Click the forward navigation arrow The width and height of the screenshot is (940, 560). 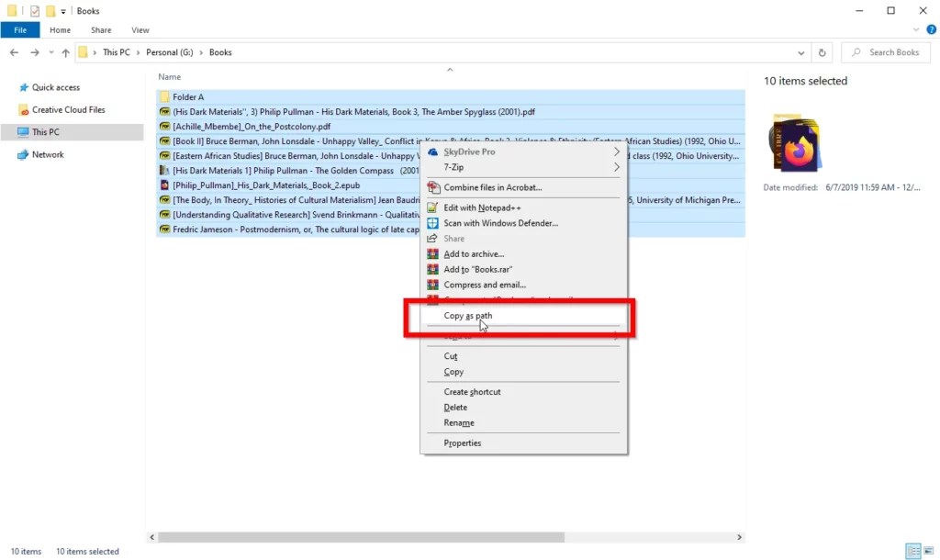tap(33, 52)
